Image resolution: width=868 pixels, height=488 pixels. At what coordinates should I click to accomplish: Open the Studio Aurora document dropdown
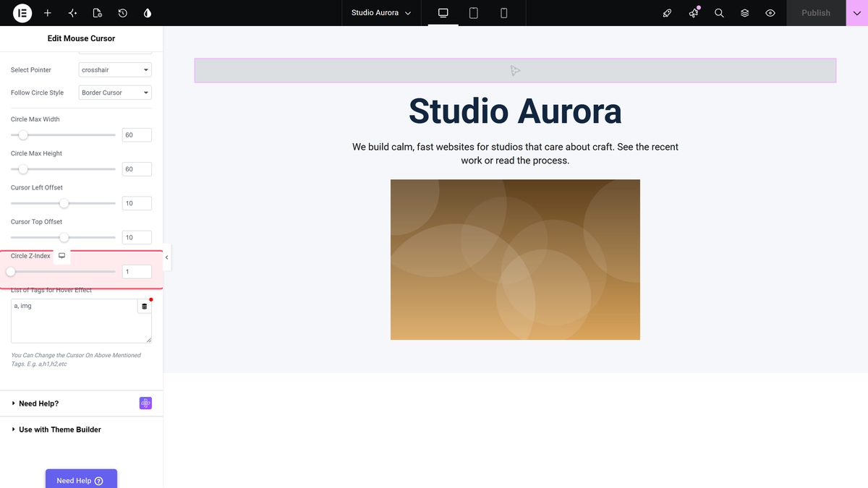point(381,13)
